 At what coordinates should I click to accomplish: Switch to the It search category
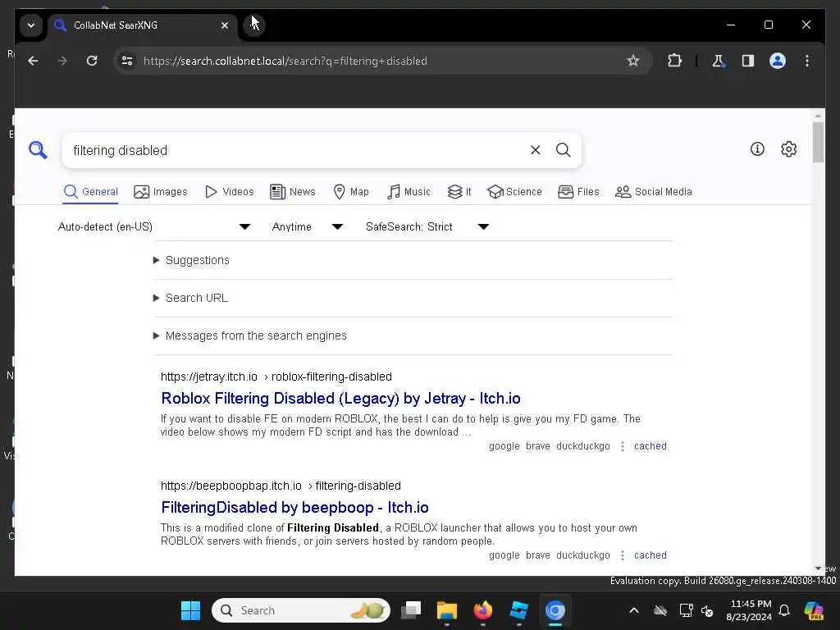point(459,192)
